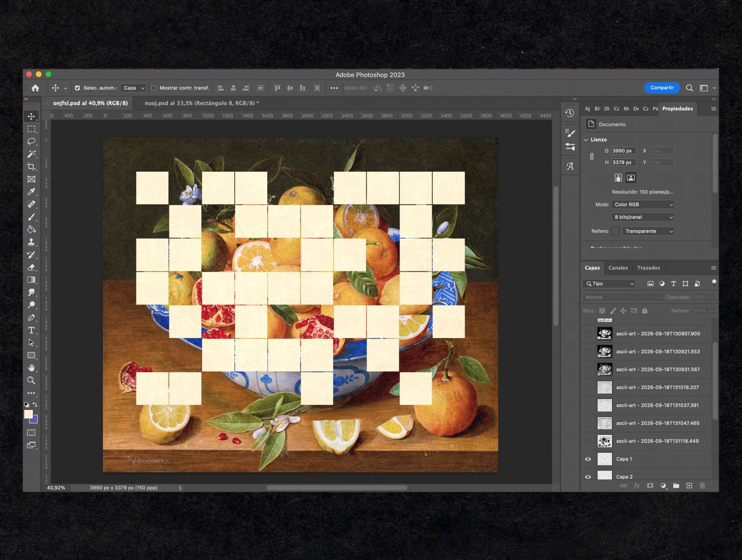Open the Color RGB mode dropdown
This screenshot has height=560, width=742.
[643, 205]
